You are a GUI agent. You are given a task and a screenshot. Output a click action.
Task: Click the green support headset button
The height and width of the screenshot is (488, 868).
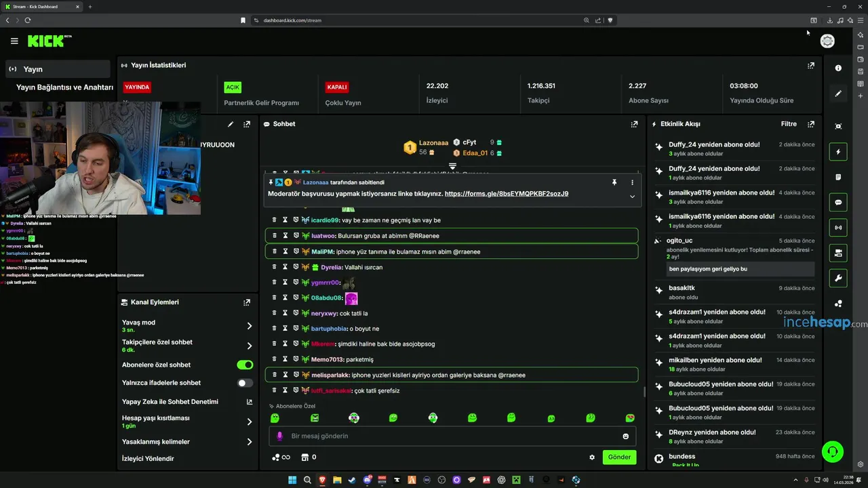coord(832,451)
